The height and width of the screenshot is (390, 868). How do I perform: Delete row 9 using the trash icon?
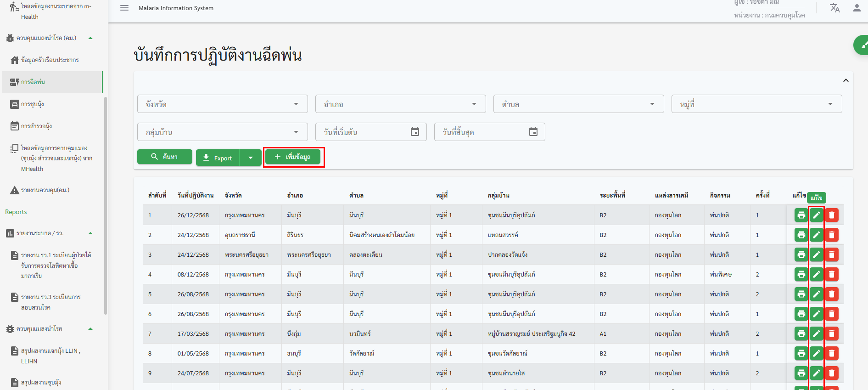pyautogui.click(x=831, y=373)
